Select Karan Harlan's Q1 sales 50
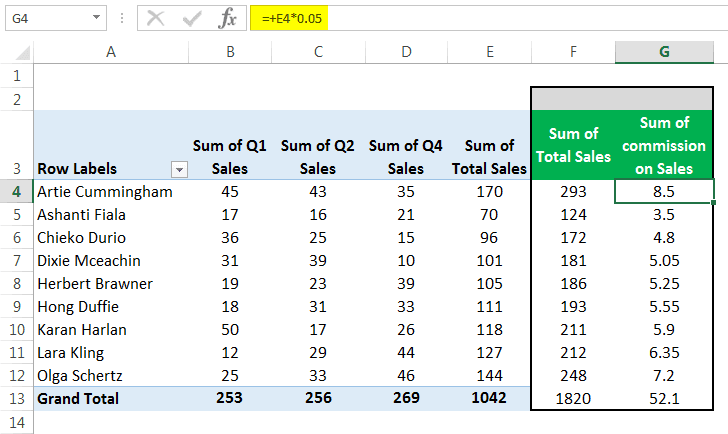Viewport: 728px width, 434px height. (x=230, y=330)
